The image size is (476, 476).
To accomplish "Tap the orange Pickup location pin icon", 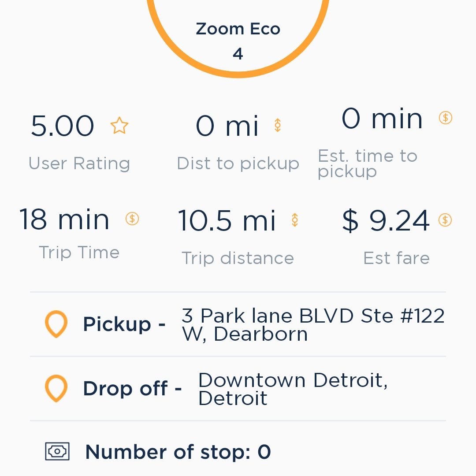I will click(56, 324).
